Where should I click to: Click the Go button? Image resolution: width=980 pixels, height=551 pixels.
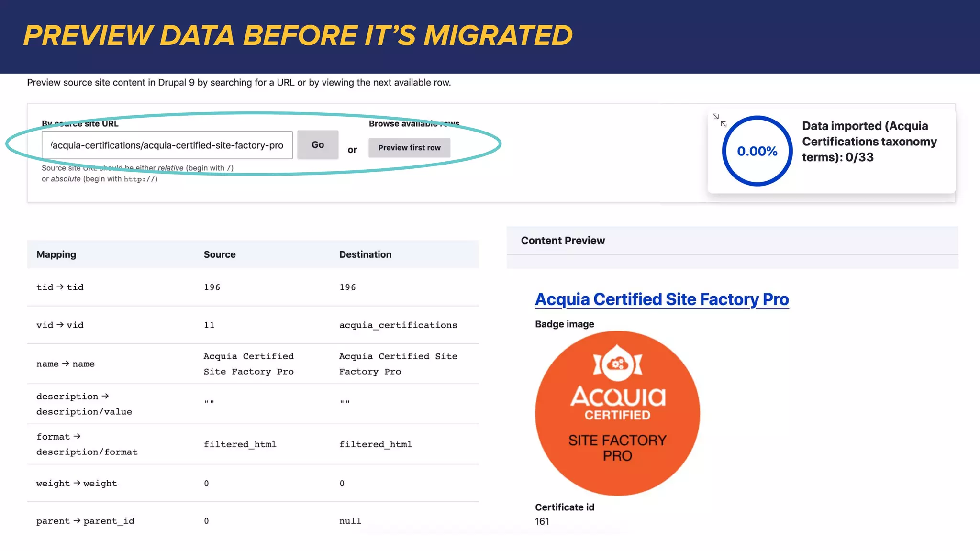[318, 144]
